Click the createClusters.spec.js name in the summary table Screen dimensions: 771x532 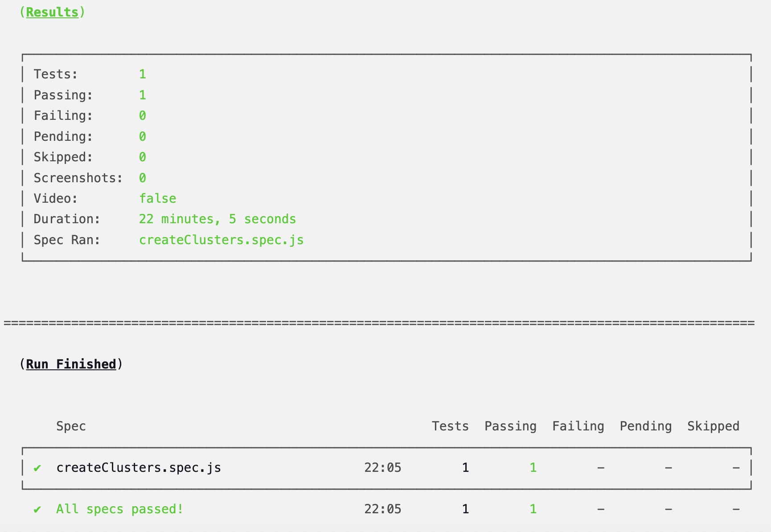coord(139,468)
